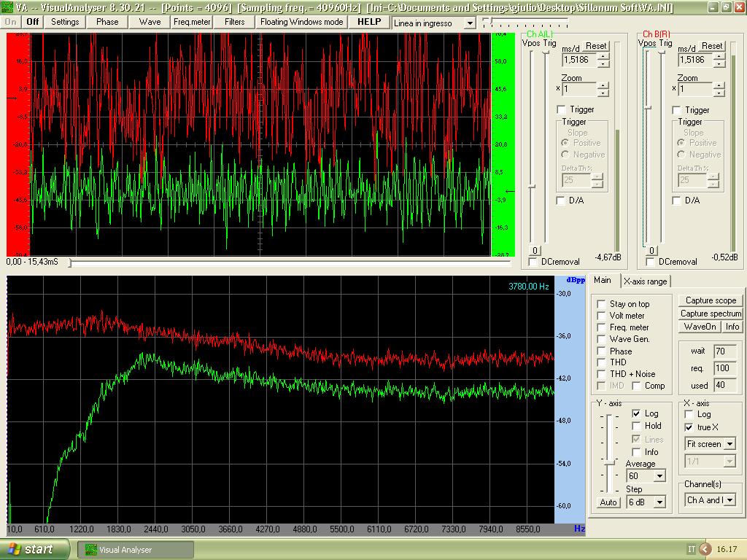Uncheck the Y-axis Log checkbox
This screenshot has height=560, width=747.
pos(636,413)
